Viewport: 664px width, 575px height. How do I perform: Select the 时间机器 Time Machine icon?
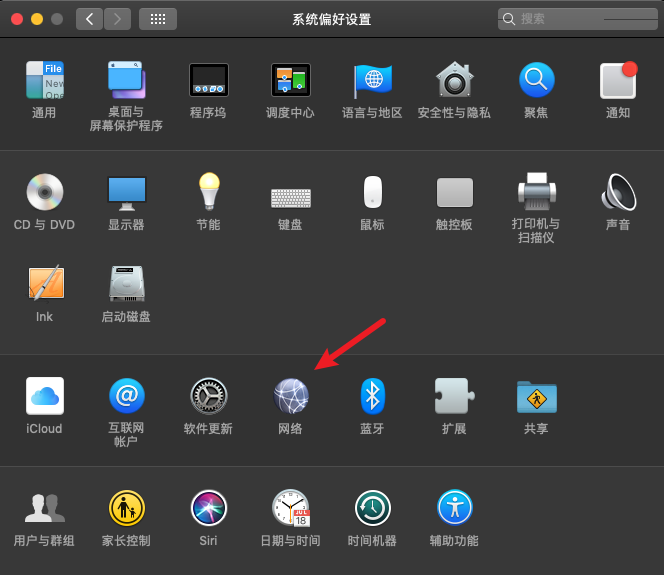372,508
